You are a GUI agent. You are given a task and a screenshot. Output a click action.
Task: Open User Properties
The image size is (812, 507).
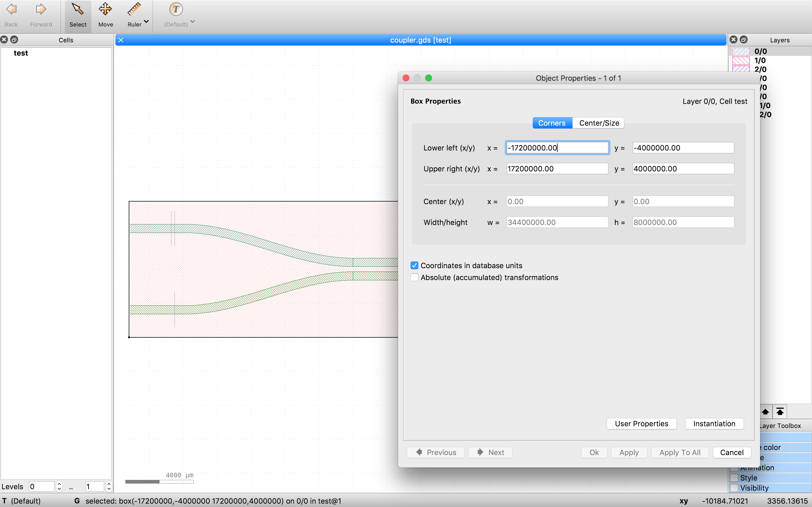[x=641, y=423]
